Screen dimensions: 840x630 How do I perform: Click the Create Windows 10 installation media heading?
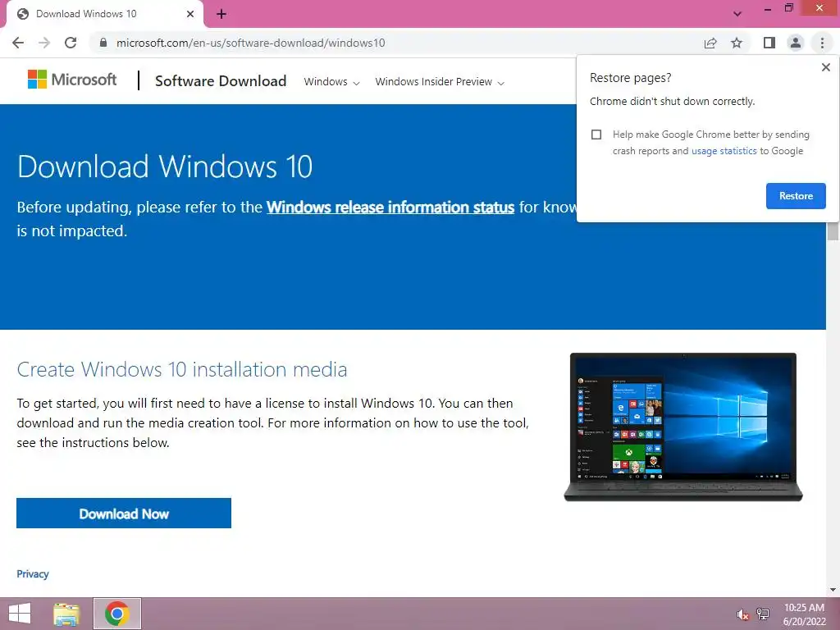click(x=182, y=370)
